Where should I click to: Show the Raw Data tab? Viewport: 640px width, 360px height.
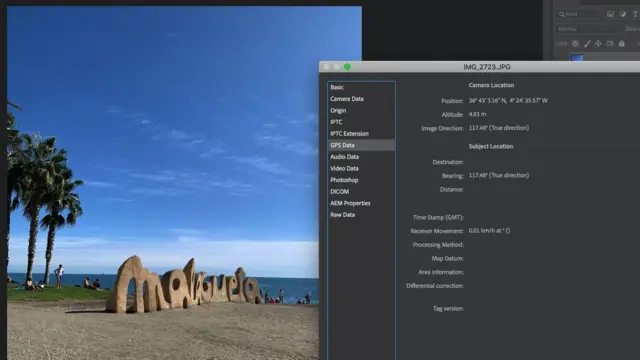(361, 215)
